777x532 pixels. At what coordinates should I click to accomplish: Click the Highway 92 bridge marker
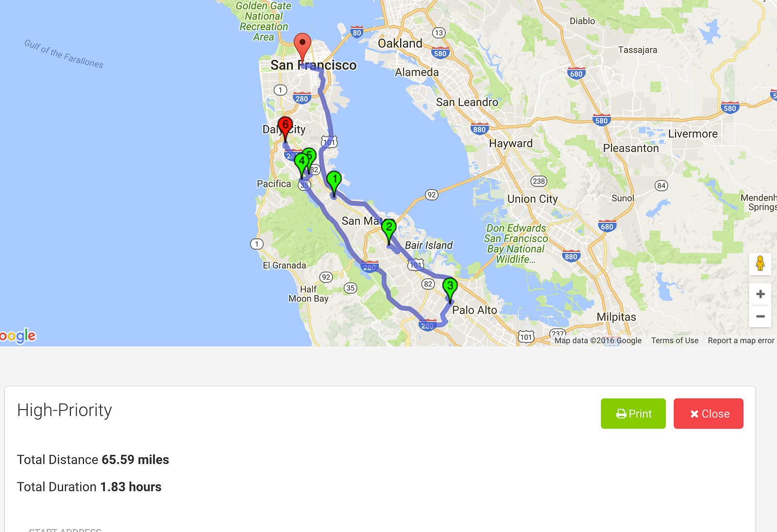[x=431, y=195]
